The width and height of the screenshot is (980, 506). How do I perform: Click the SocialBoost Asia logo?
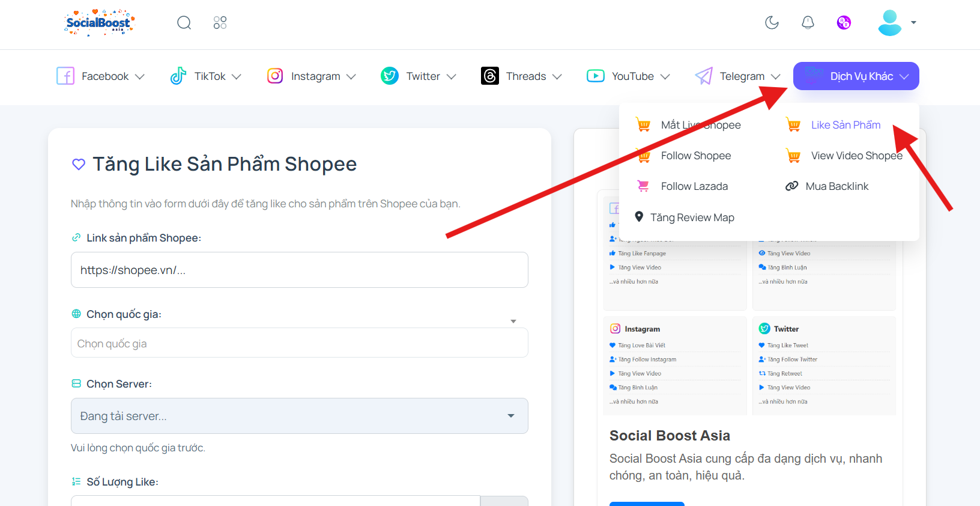[100, 23]
